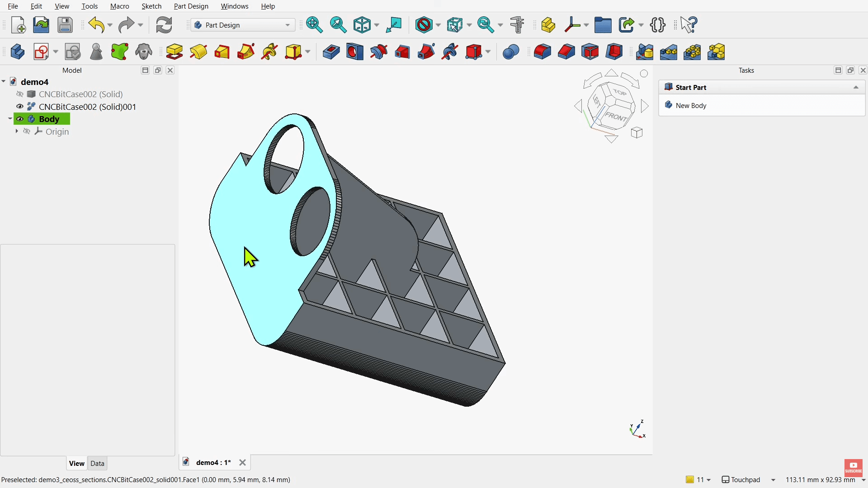Click the New Body link
The width and height of the screenshot is (868, 488).
point(691,105)
